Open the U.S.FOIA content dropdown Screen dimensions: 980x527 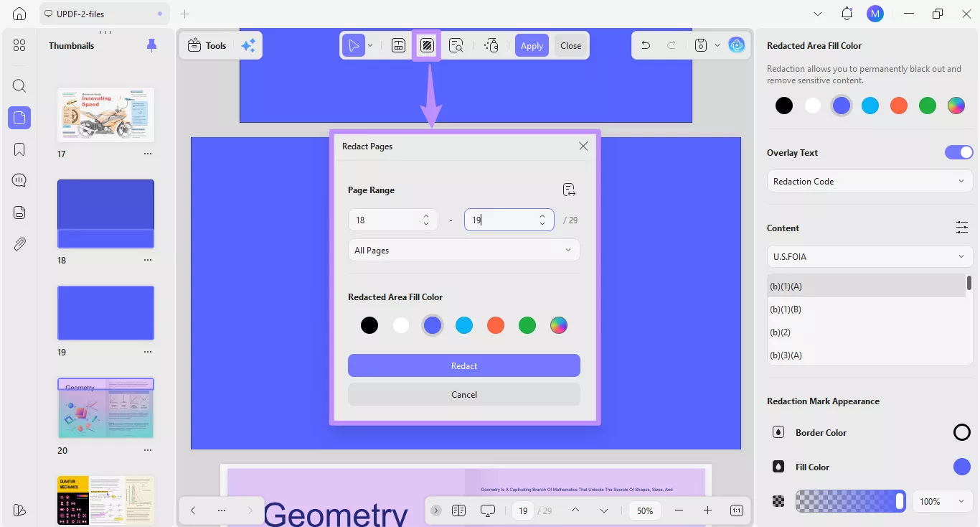[x=870, y=256]
